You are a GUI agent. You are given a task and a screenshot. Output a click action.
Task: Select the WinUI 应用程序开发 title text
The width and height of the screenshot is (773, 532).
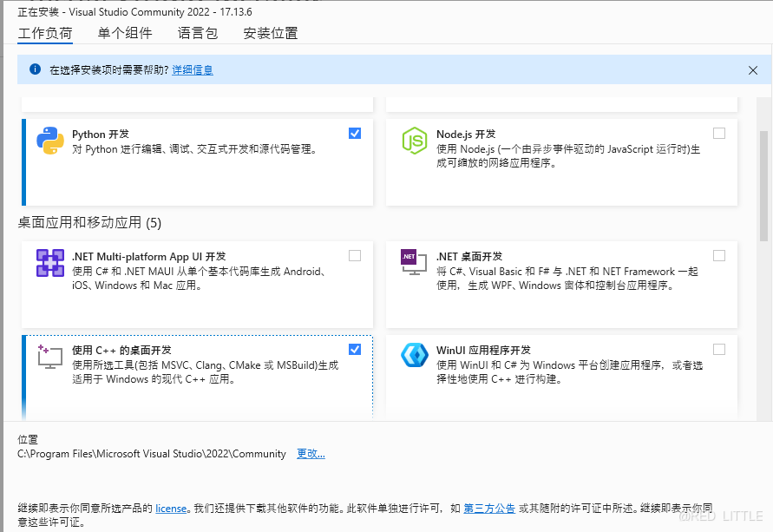pos(483,350)
